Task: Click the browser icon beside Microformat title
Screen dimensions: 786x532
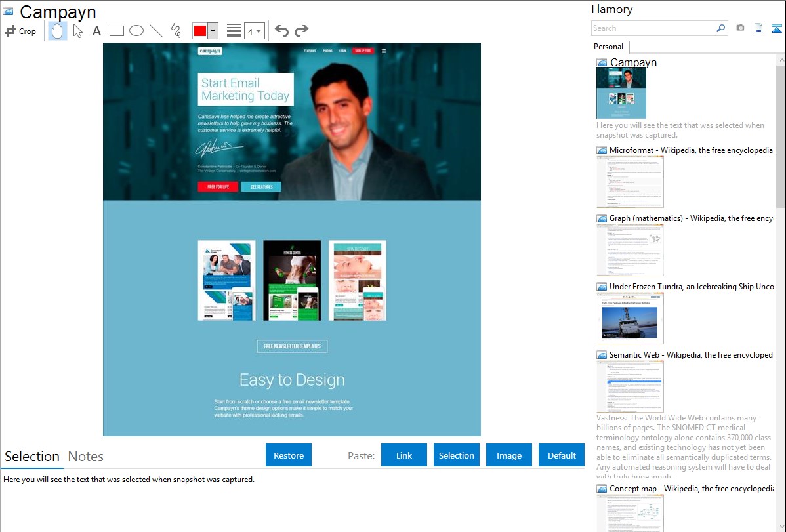Action: (x=602, y=150)
